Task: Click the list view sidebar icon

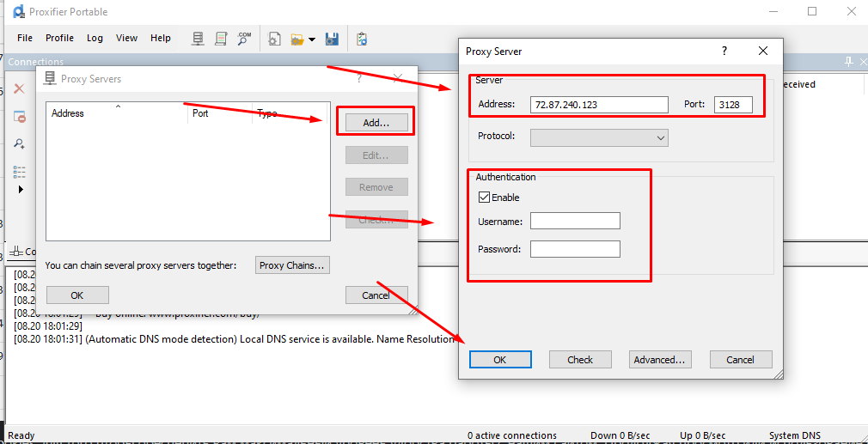Action: click(20, 172)
